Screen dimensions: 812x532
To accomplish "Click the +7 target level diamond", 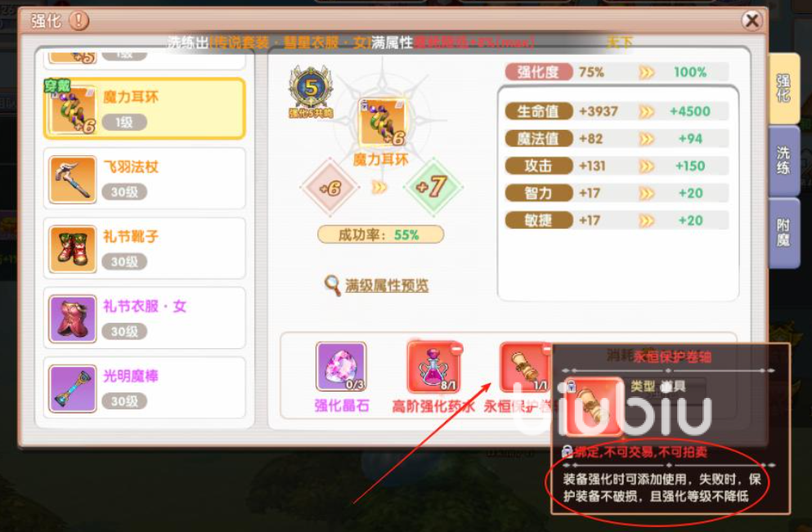I will pos(433,187).
